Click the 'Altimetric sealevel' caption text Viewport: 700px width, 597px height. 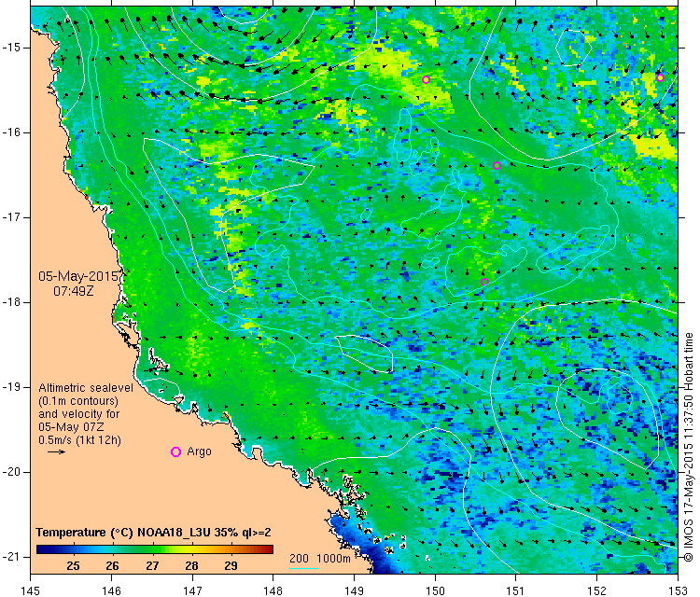86,388
